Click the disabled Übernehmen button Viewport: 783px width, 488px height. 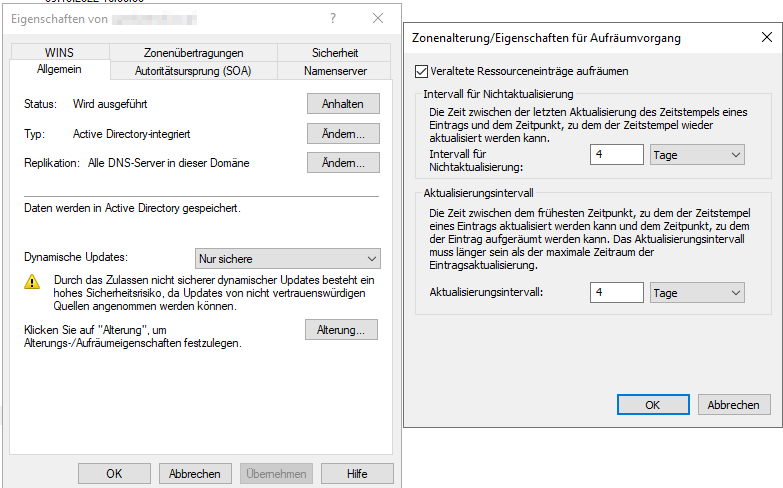pos(276,474)
